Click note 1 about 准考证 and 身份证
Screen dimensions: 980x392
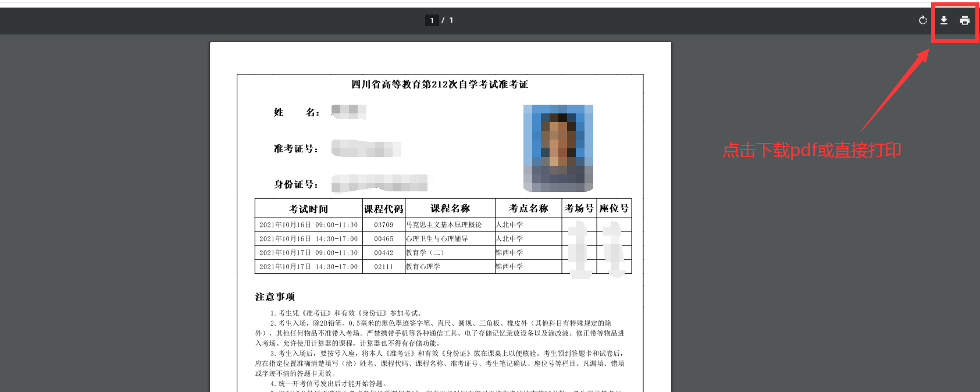click(x=347, y=313)
